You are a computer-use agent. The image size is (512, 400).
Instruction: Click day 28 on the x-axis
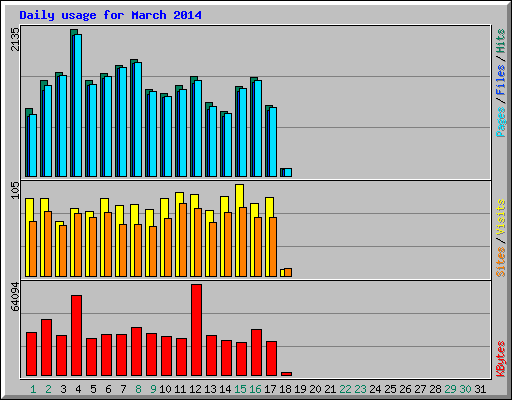[435, 389]
